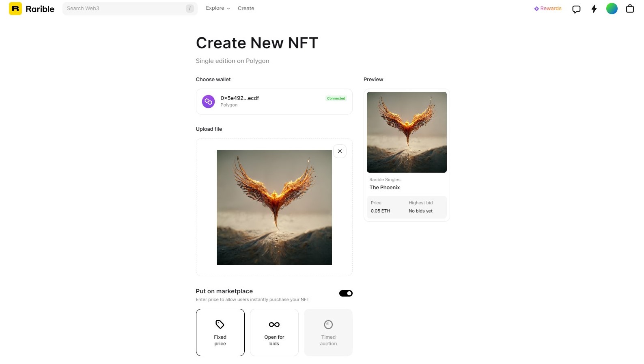The width and height of the screenshot is (644, 364).
Task: Open the shopping bag cart icon
Action: (630, 9)
